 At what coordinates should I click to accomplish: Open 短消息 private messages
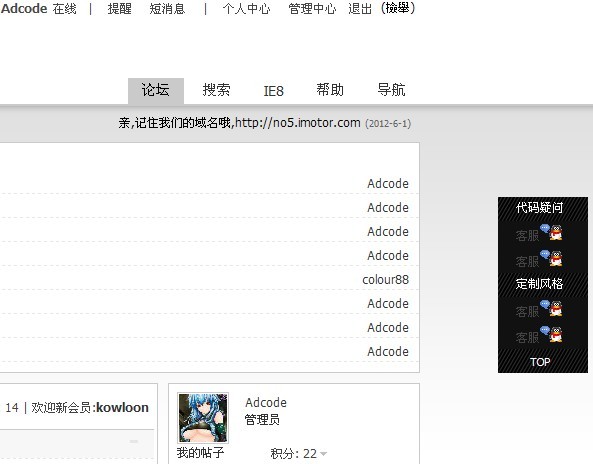(167, 8)
